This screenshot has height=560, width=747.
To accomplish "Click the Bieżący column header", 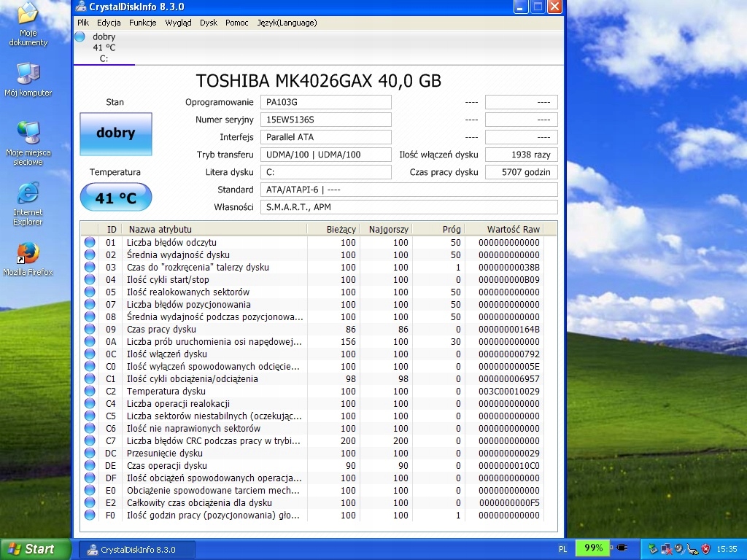I will tap(333, 229).
